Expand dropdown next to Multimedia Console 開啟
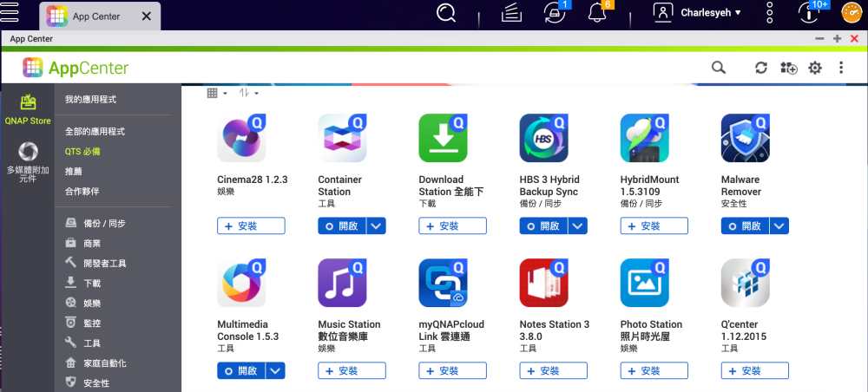The width and height of the screenshot is (868, 392). [275, 370]
